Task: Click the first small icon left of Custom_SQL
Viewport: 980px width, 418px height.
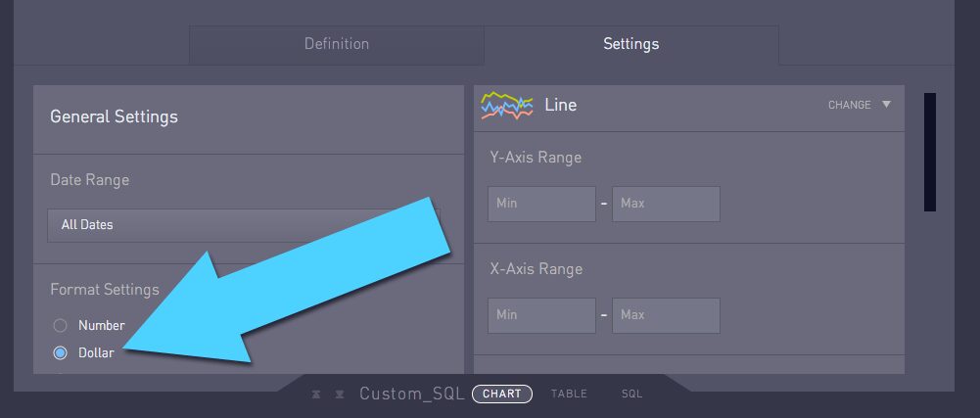Action: pos(317,395)
